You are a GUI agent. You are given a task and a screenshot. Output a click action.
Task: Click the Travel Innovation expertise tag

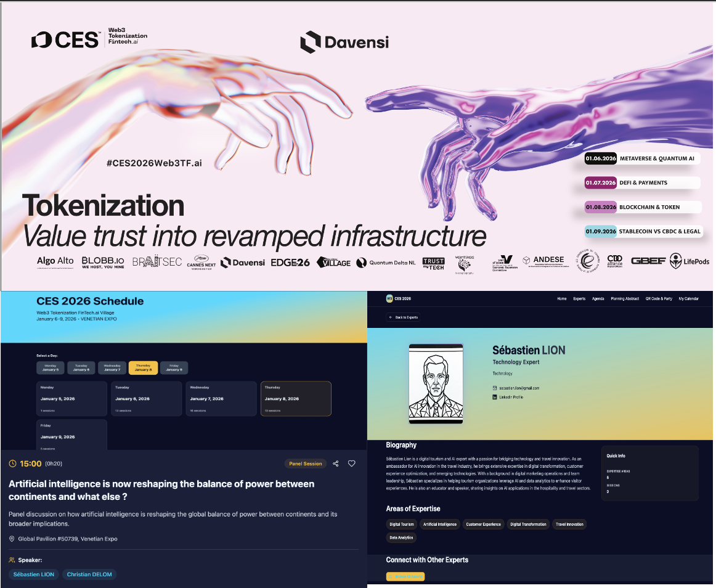[569, 524]
